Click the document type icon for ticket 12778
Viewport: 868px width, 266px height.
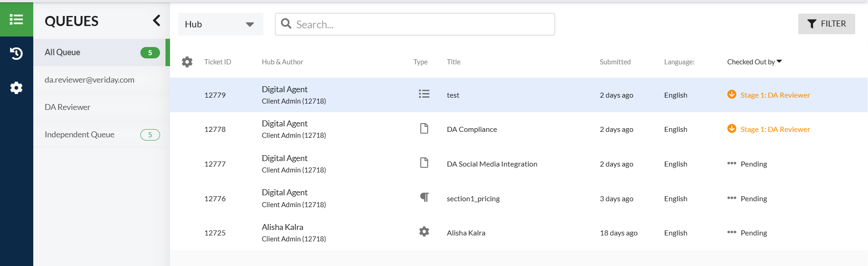[x=424, y=129]
